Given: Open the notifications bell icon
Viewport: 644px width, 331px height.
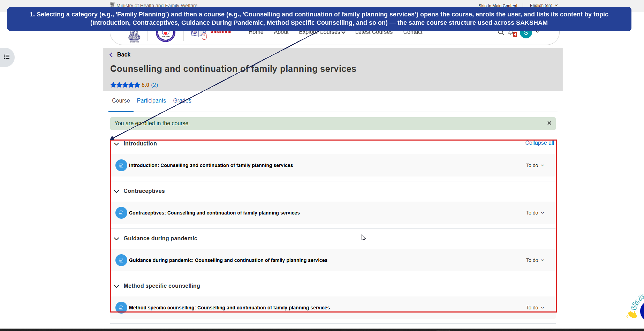Looking at the screenshot, I should [512, 33].
